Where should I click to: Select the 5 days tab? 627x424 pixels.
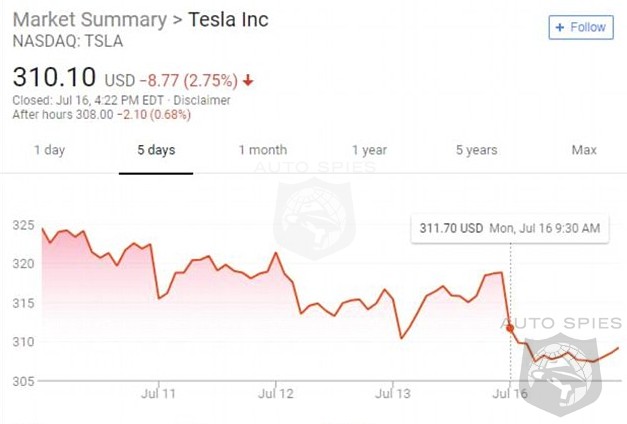tap(156, 150)
